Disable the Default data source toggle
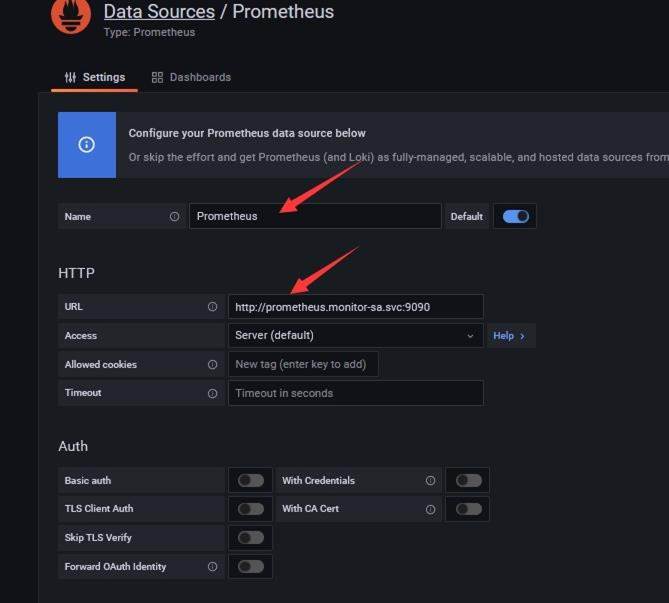Image resolution: width=669 pixels, height=603 pixels. point(516,216)
